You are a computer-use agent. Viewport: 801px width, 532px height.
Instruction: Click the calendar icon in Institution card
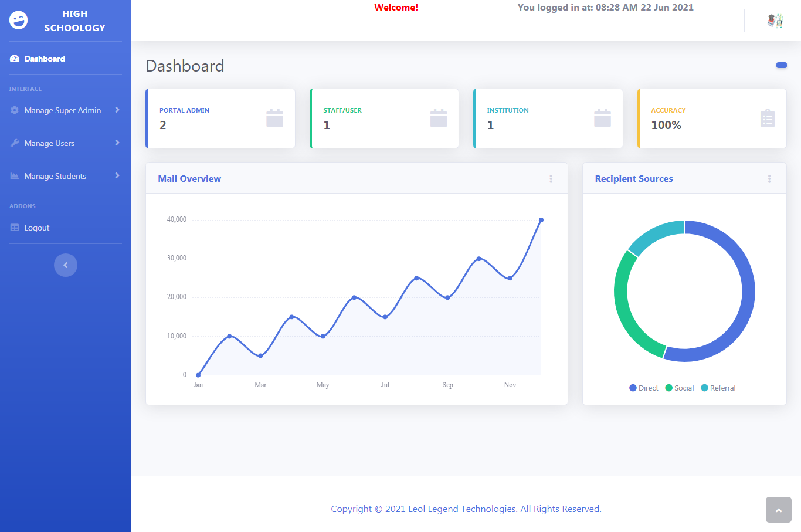pyautogui.click(x=602, y=118)
